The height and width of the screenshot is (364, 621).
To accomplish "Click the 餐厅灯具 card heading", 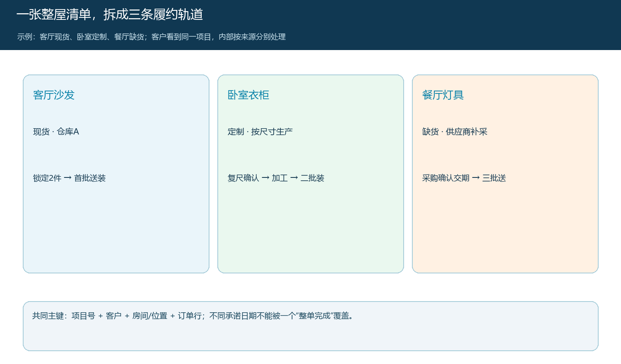I will click(443, 95).
